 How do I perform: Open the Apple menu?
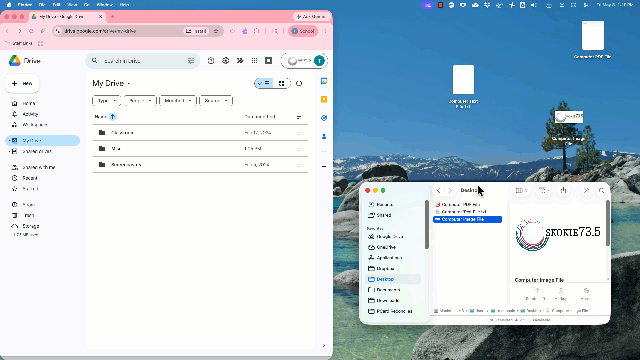[9, 4]
